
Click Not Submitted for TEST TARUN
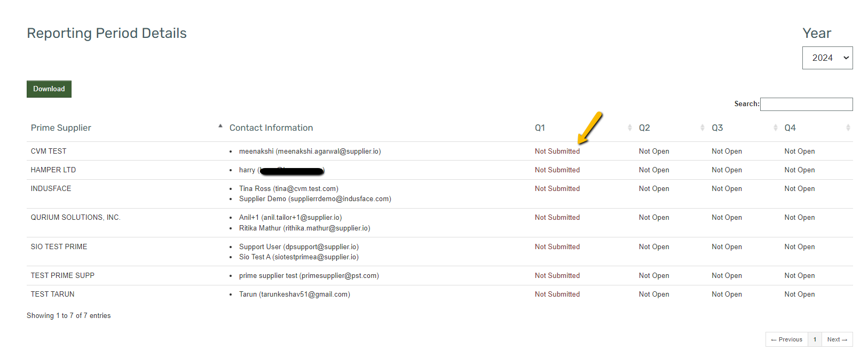(557, 295)
